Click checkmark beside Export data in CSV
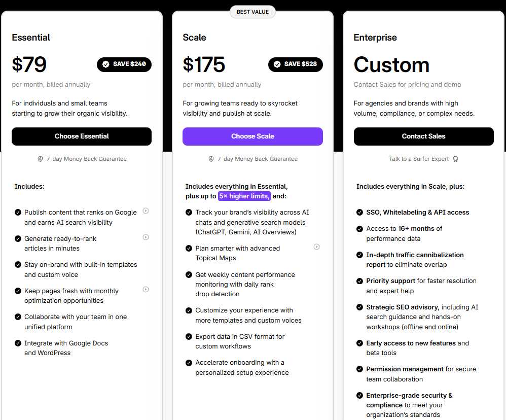 click(189, 337)
